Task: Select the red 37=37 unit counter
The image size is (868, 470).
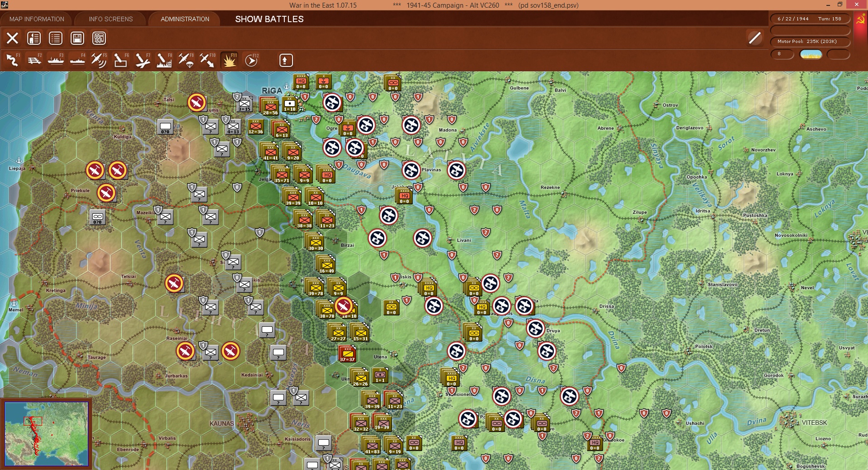Action: [348, 353]
